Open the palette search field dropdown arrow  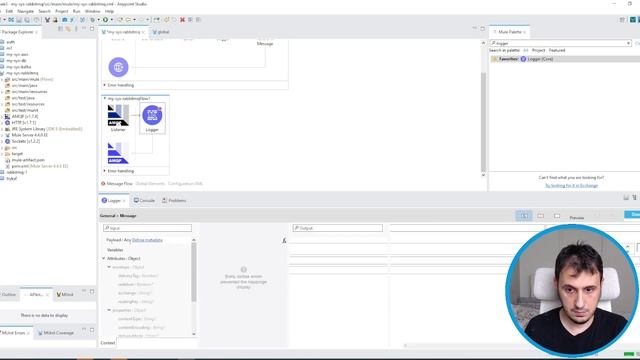[628, 43]
